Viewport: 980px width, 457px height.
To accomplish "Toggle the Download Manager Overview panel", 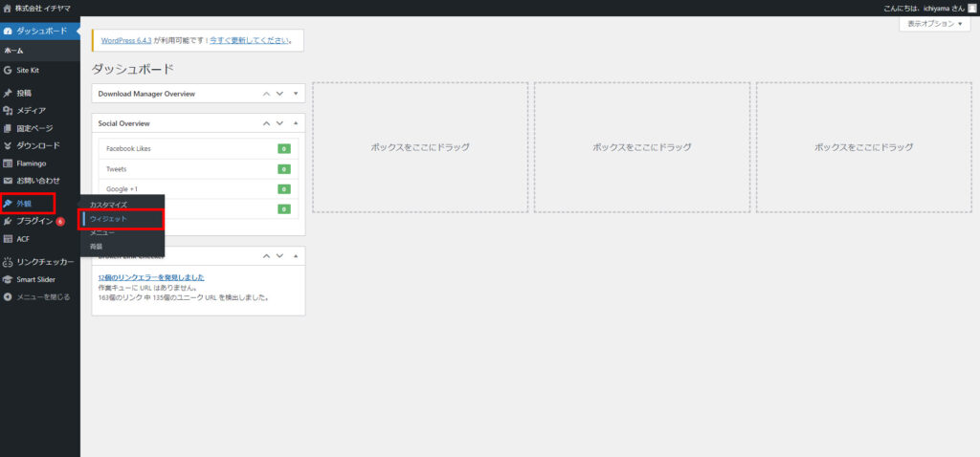I will click(297, 94).
